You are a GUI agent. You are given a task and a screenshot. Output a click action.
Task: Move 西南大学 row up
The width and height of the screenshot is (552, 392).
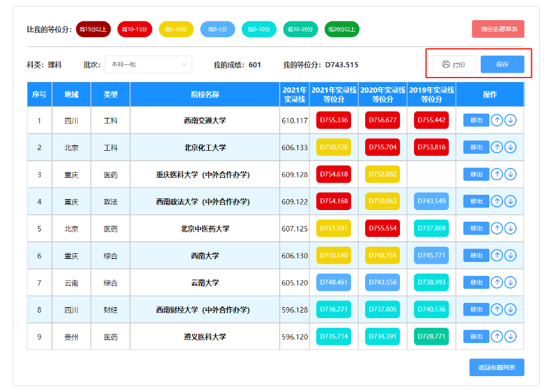click(x=496, y=255)
